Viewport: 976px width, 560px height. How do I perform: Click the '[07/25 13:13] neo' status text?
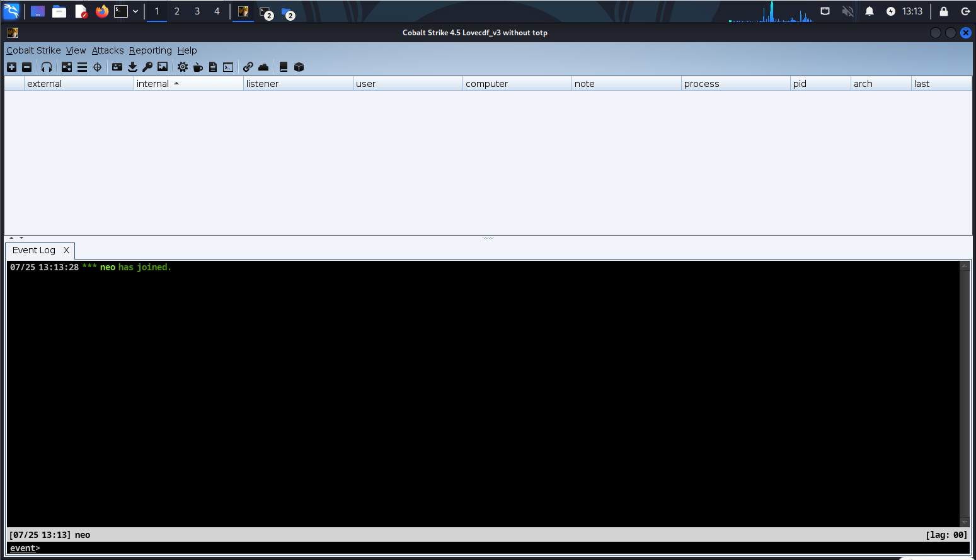tap(50, 535)
